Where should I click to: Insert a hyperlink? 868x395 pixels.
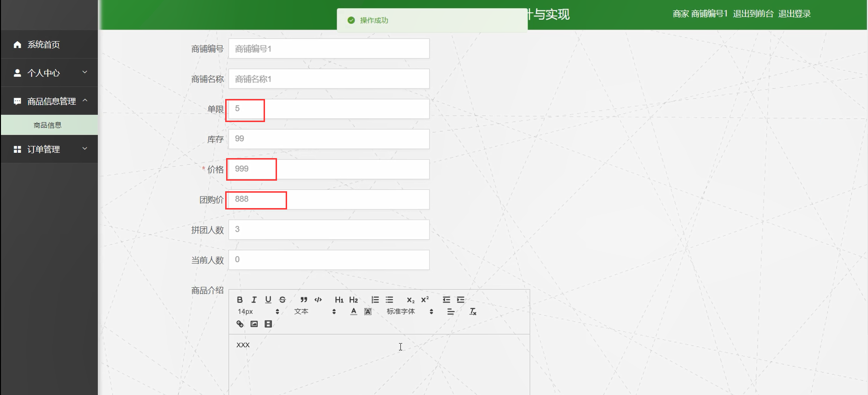click(240, 324)
